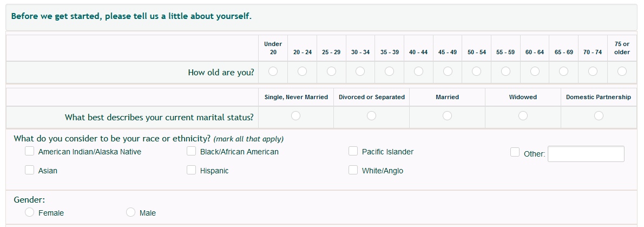This screenshot has width=644, height=227.
Task: Select 'Domestic Partnership' option
Action: (x=599, y=115)
